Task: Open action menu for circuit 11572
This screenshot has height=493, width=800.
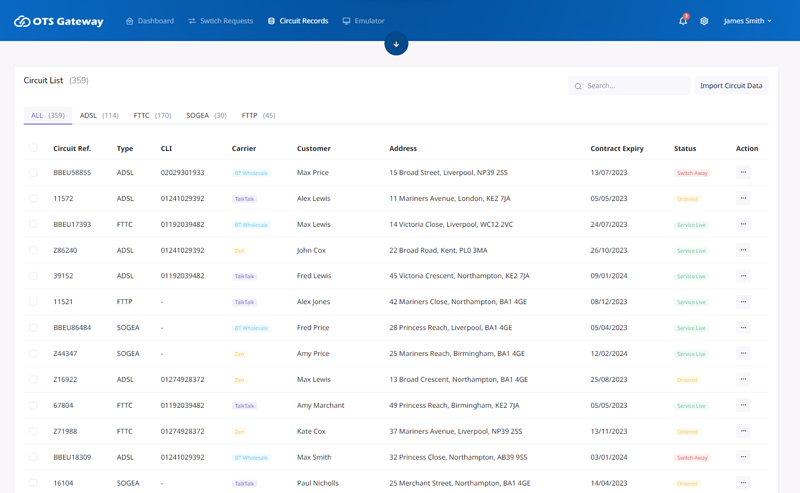Action: pos(743,198)
